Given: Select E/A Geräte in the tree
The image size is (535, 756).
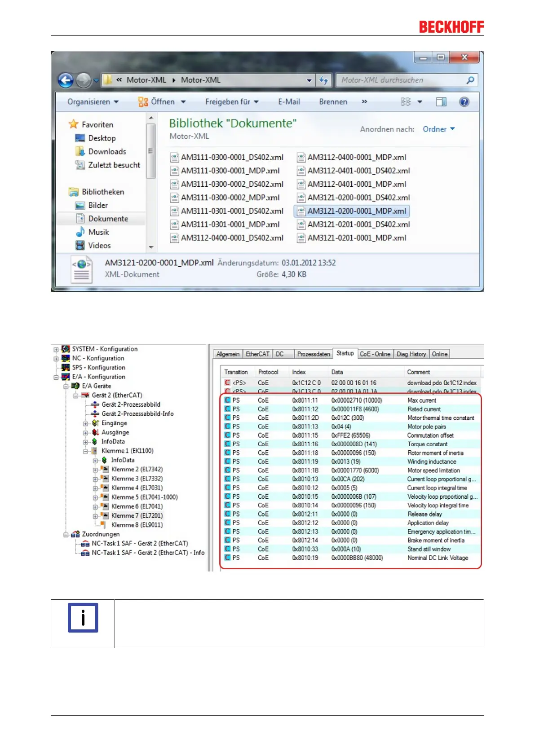Looking at the screenshot, I should pyautogui.click(x=96, y=386).
